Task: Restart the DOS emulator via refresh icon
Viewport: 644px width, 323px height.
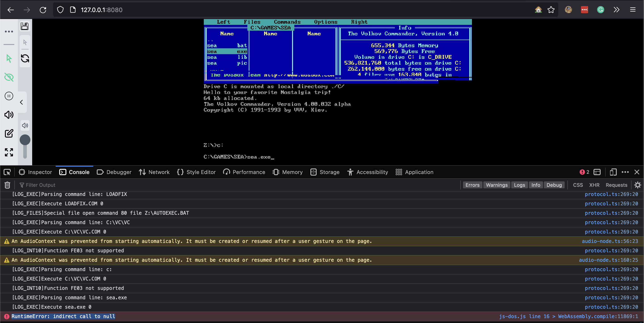Action: [x=25, y=59]
